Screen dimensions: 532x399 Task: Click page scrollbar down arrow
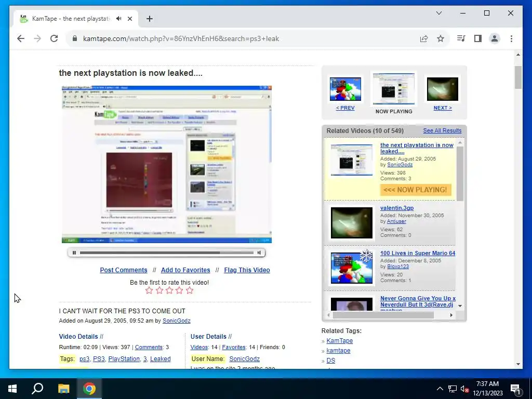(x=518, y=364)
